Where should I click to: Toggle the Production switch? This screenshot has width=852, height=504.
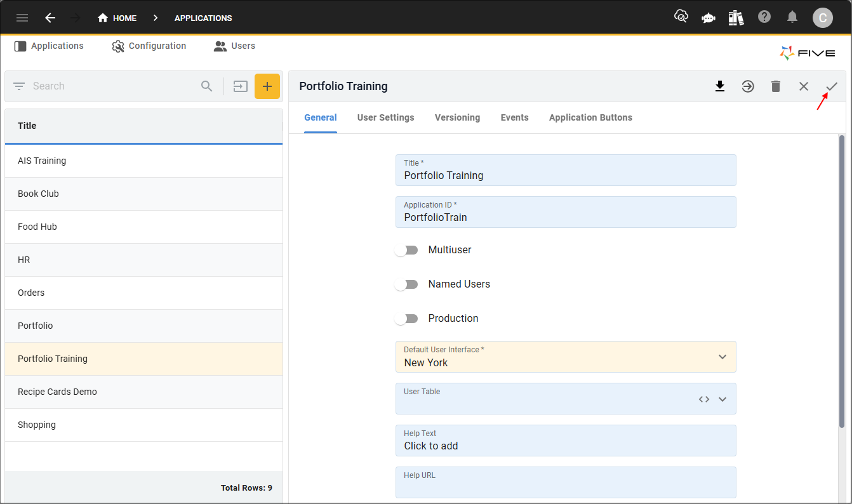[x=406, y=319]
